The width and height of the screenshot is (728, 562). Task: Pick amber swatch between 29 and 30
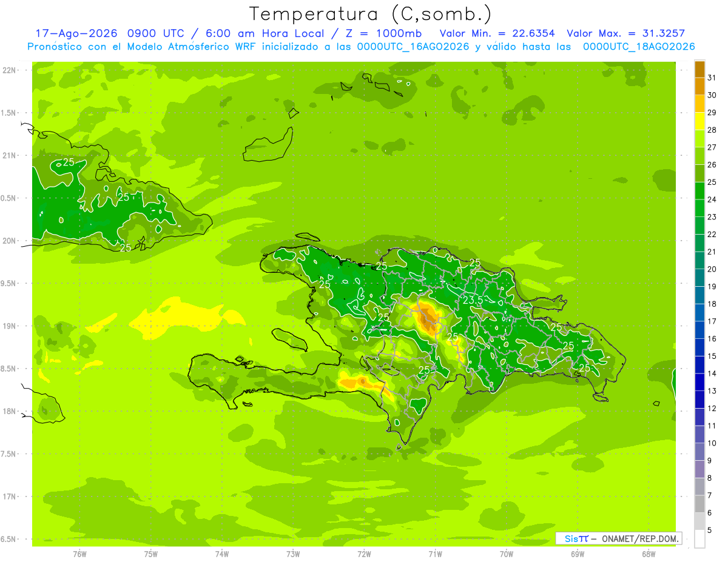699,104
